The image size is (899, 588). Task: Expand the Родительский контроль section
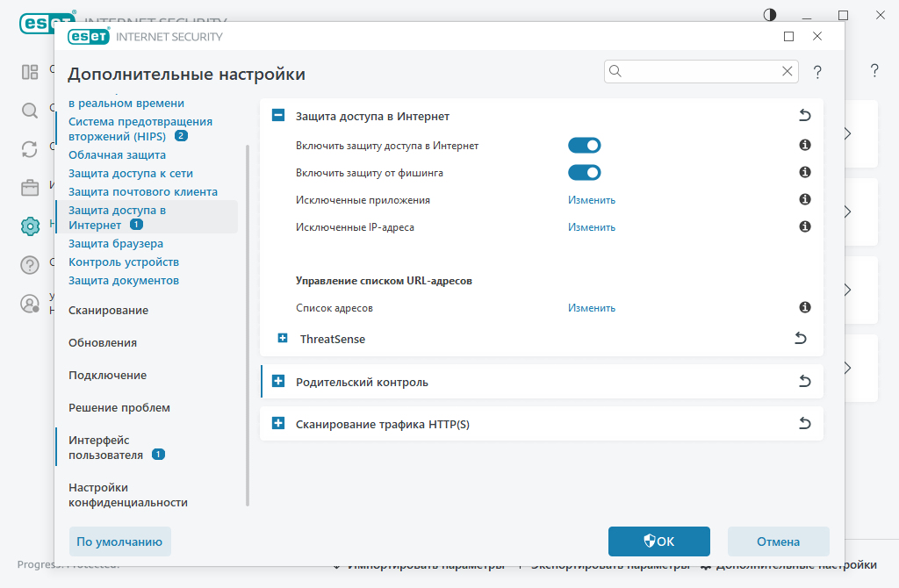[278, 381]
